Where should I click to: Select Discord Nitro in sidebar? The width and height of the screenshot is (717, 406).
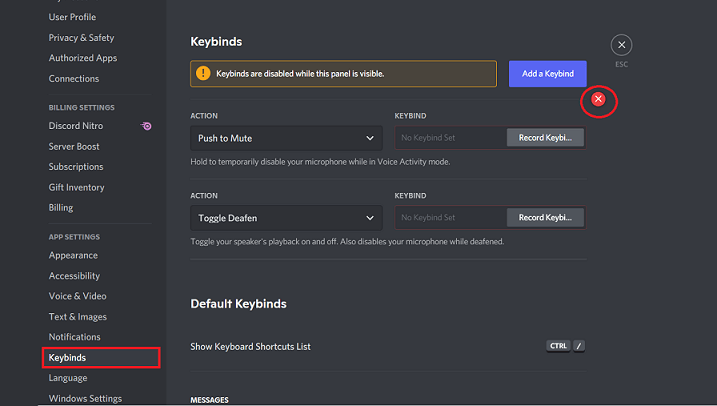[76, 126]
